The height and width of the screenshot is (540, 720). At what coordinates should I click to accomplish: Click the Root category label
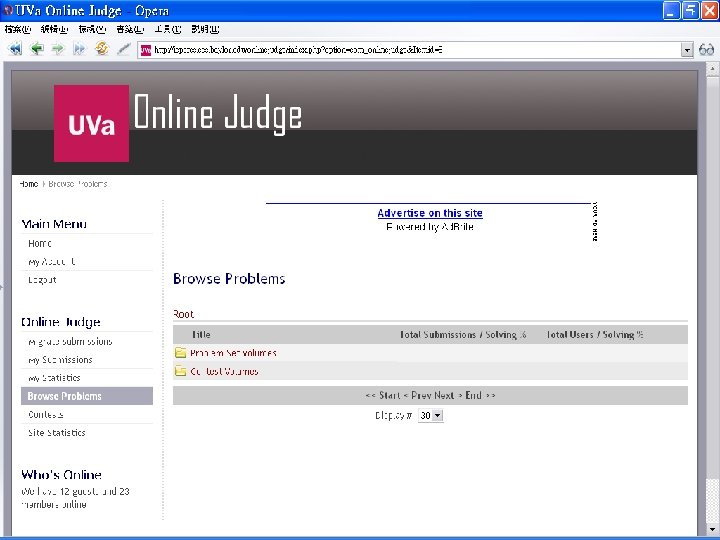[x=183, y=314]
